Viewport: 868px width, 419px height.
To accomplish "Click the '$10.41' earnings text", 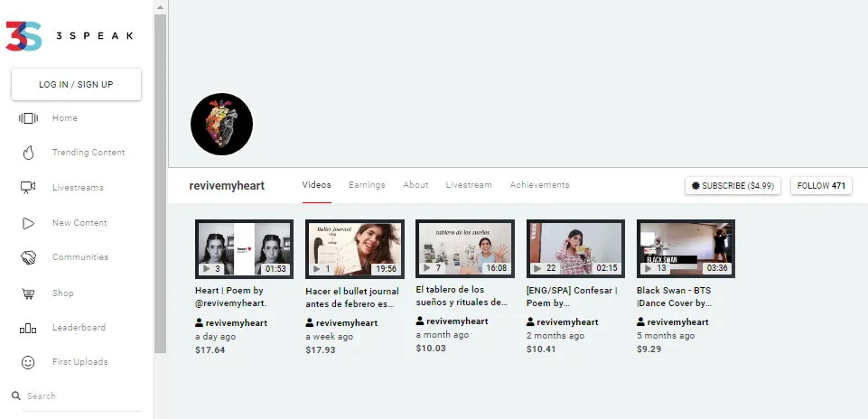I will pyautogui.click(x=541, y=349).
